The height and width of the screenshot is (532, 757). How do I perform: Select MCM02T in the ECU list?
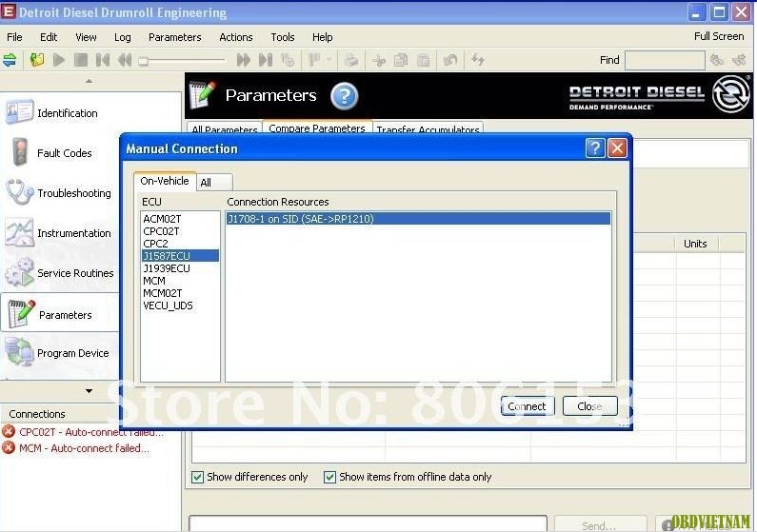(x=162, y=293)
